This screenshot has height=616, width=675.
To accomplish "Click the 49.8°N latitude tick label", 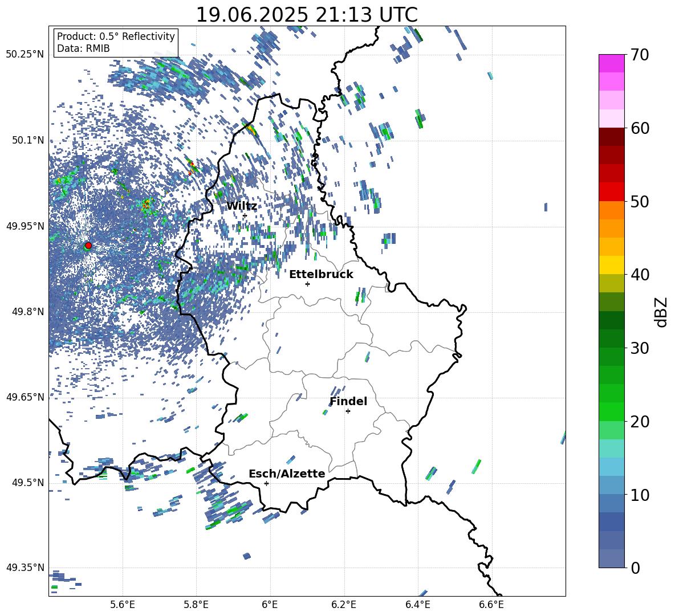I will pos(28,312).
